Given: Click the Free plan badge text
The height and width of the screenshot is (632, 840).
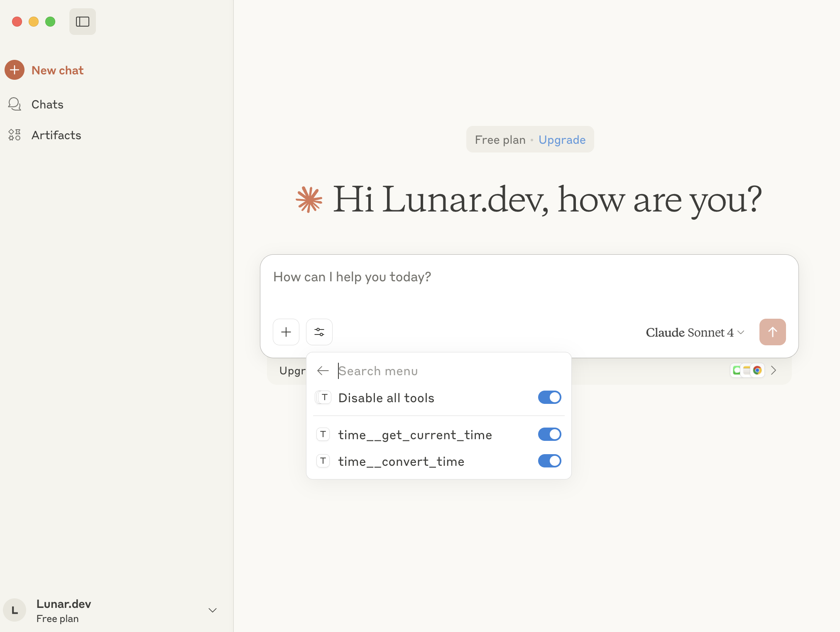Looking at the screenshot, I should (500, 140).
